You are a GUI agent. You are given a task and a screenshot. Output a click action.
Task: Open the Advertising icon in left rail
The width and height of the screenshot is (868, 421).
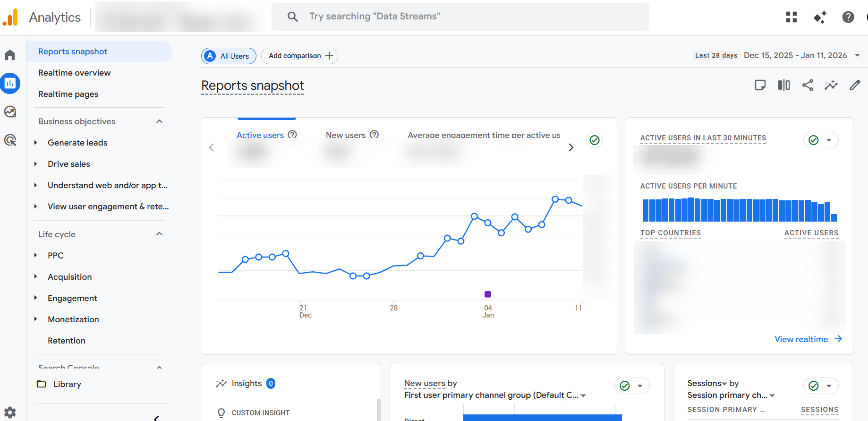click(10, 140)
